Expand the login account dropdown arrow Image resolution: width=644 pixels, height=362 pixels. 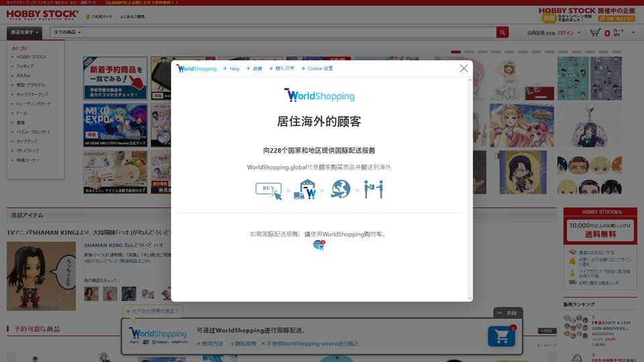click(579, 32)
